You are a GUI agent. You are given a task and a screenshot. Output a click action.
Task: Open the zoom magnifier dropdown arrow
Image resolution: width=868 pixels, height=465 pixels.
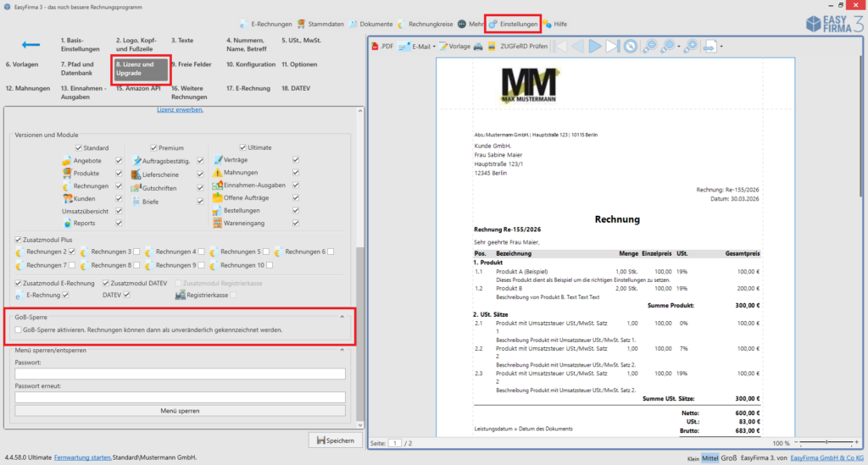tap(679, 47)
